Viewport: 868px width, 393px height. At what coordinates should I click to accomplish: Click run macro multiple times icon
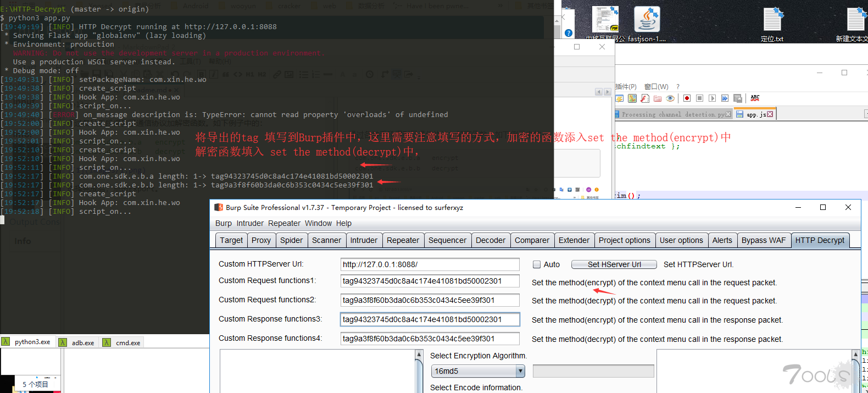725,98
